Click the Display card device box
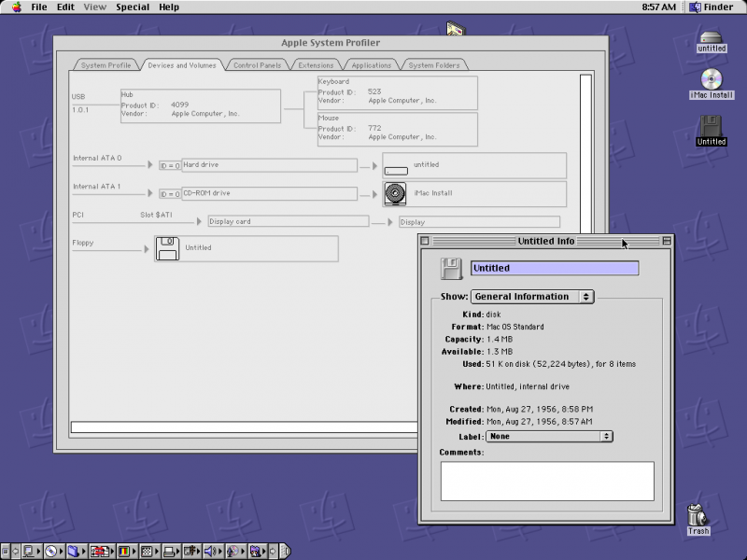The height and width of the screenshot is (560, 747). click(x=289, y=221)
